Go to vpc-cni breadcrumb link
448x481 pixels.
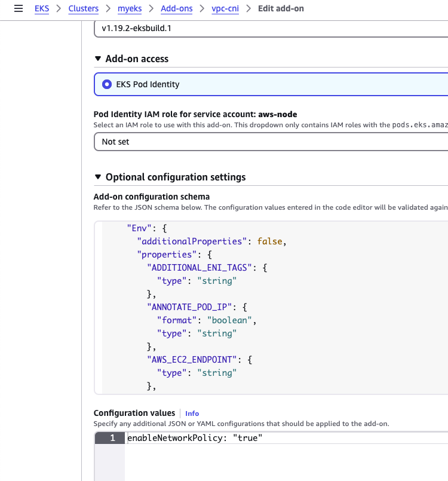click(225, 8)
